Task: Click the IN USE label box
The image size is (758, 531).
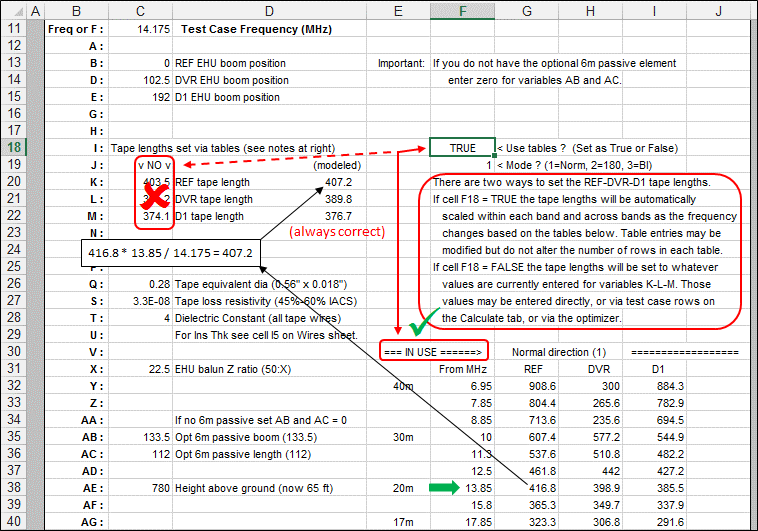Action: 435,352
